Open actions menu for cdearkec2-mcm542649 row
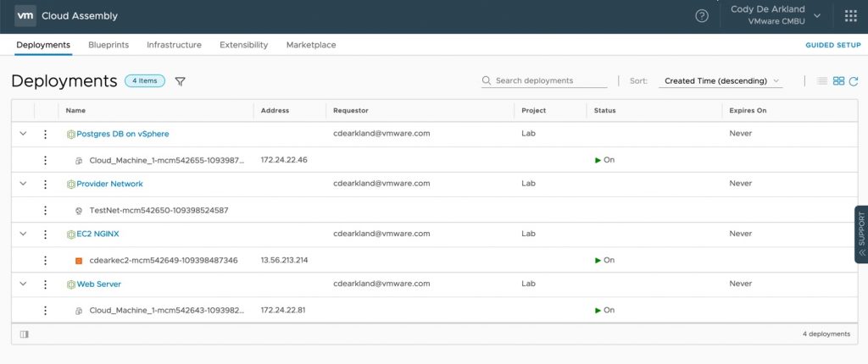868x364 pixels. pyautogui.click(x=46, y=261)
